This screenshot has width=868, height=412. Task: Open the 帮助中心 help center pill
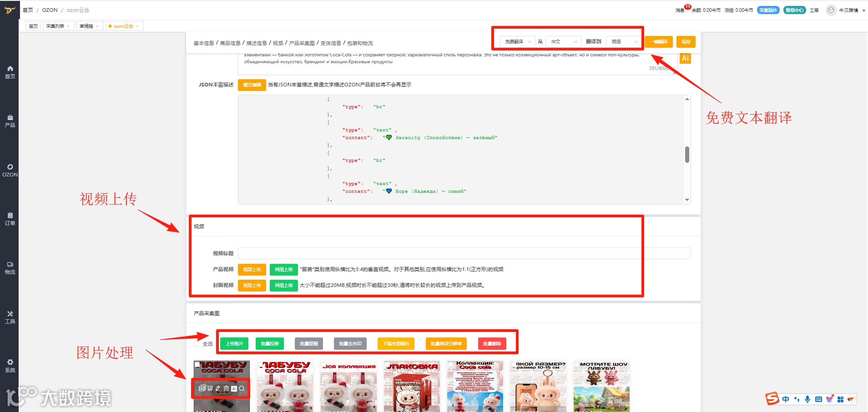coord(795,10)
